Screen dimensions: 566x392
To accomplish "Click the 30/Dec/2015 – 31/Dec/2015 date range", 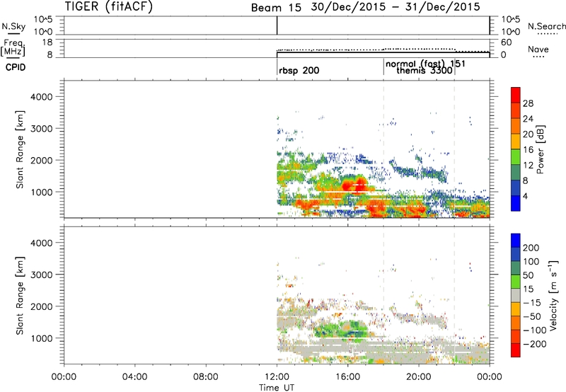I will pyautogui.click(x=395, y=7).
